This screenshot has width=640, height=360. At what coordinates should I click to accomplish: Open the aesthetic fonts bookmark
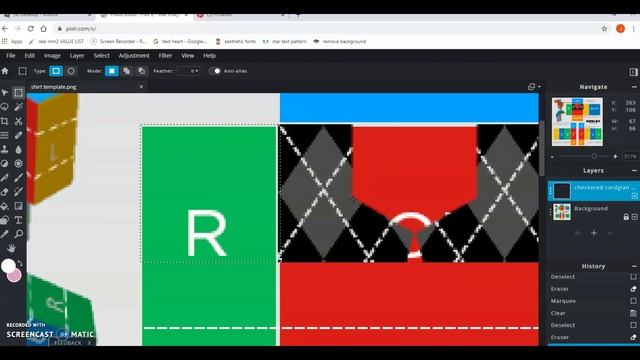click(236, 41)
